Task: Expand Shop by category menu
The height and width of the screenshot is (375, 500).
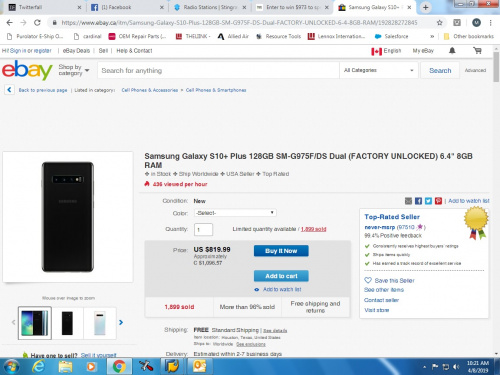Action: [x=74, y=70]
